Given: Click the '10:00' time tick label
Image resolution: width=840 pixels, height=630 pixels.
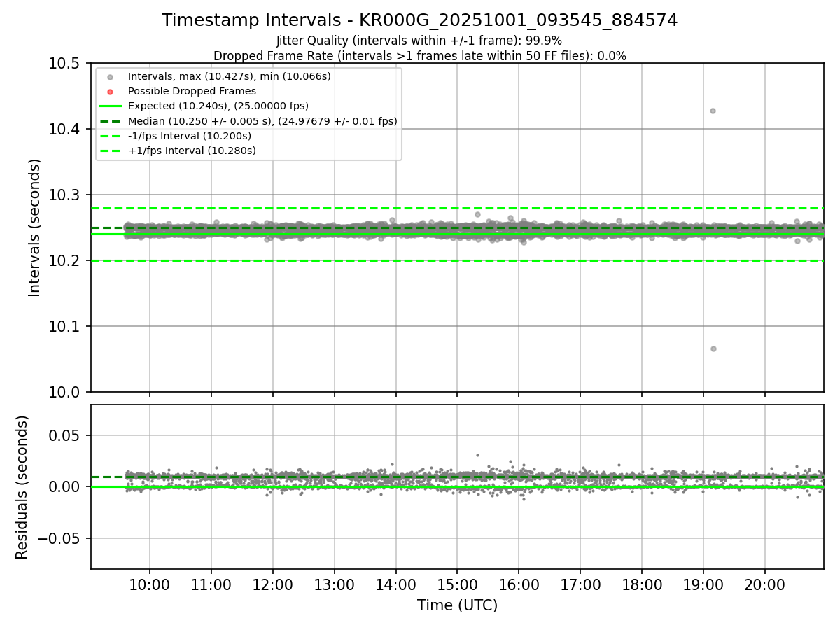Looking at the screenshot, I should pyautogui.click(x=150, y=584).
